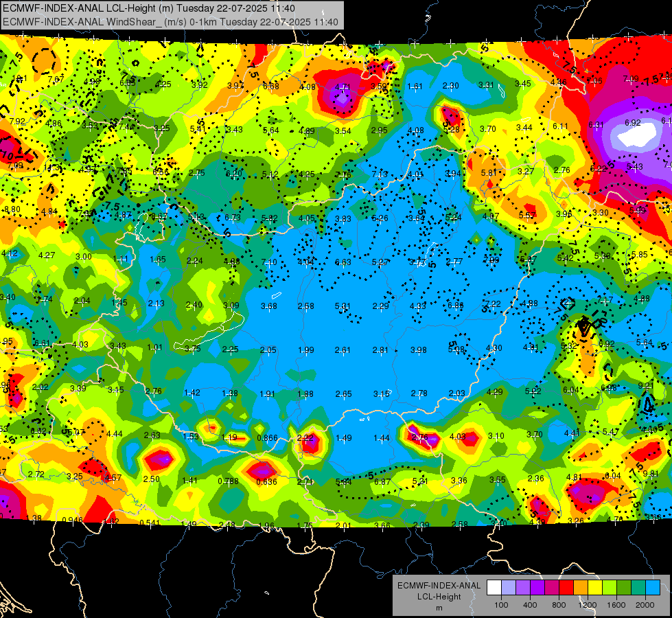Click the 7.92 wind shear value

click(17, 122)
